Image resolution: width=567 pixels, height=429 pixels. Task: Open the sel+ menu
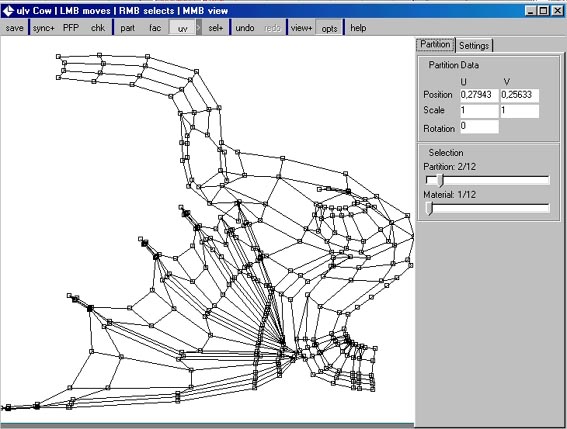(x=216, y=28)
